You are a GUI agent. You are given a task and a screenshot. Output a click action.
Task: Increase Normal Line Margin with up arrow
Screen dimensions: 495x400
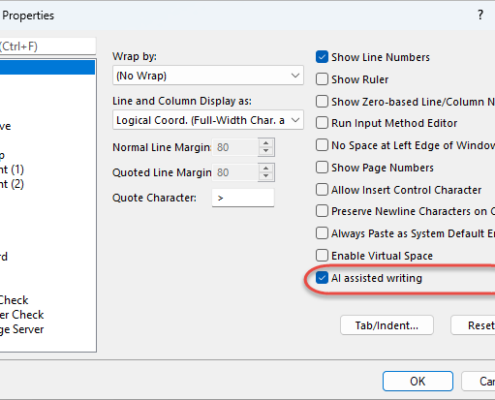[266, 143]
